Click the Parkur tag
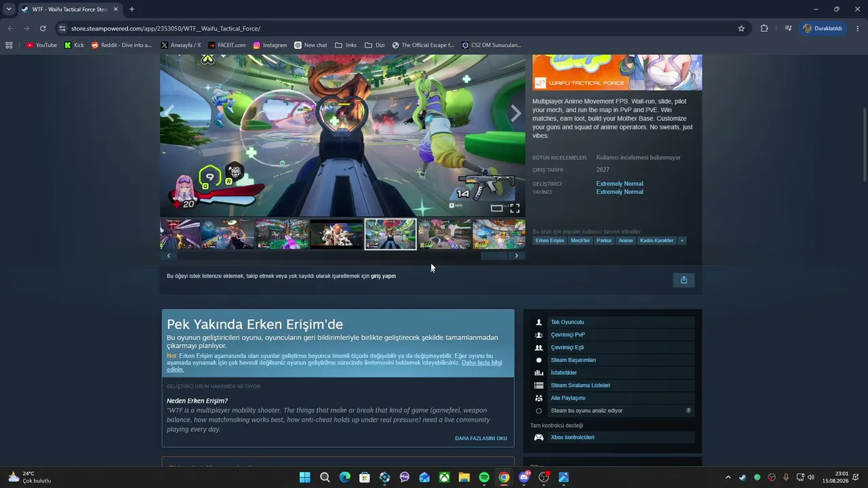This screenshot has height=488, width=868. (x=604, y=241)
